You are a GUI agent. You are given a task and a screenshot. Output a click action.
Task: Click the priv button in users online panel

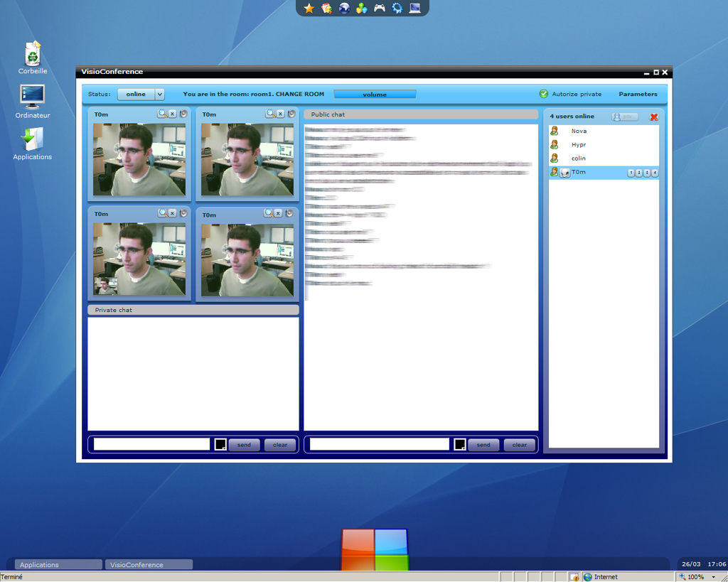click(625, 117)
